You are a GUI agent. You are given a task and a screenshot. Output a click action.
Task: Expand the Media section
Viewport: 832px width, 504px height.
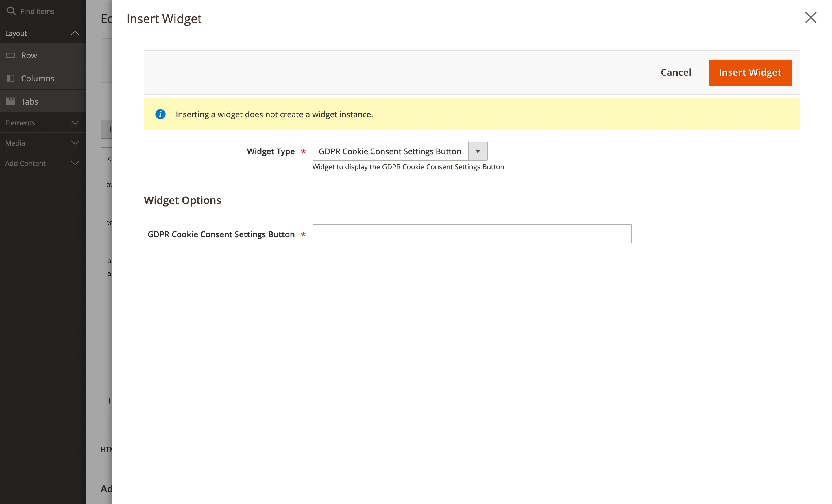pos(75,143)
